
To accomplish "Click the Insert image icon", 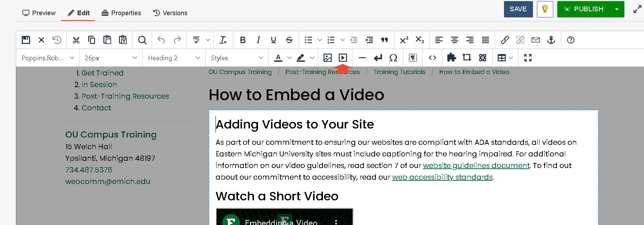I will (328, 58).
